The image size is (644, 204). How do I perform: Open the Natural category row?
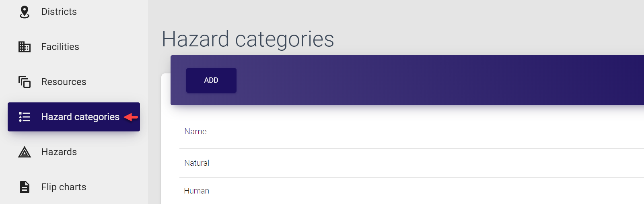[x=197, y=163]
